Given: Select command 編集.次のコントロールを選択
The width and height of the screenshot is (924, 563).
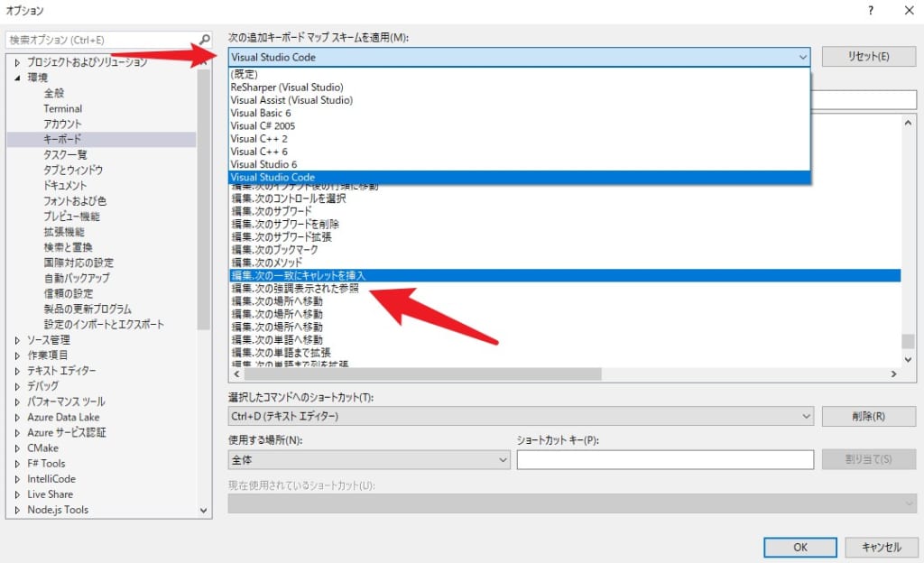Looking at the screenshot, I should [x=289, y=198].
